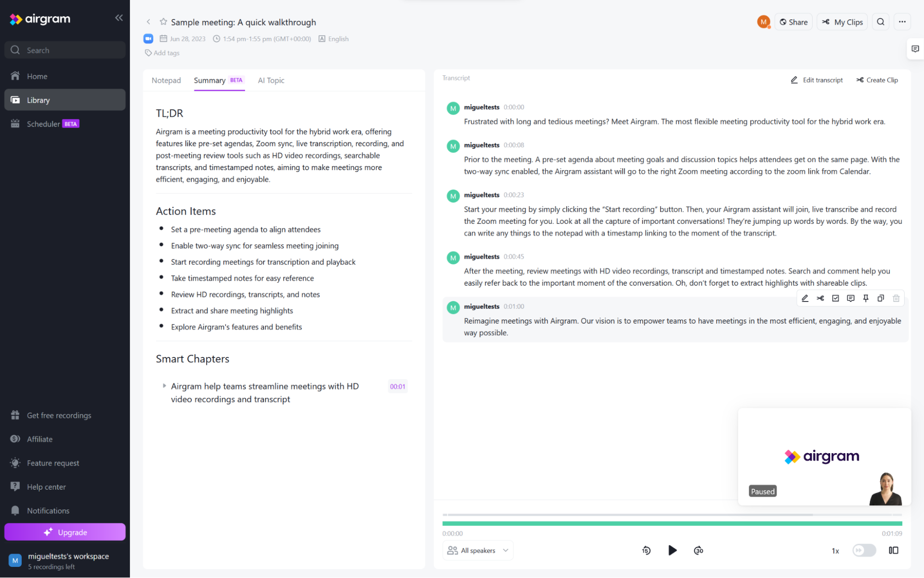The image size is (924, 578).
Task: Open the Help center
Action: tap(65, 487)
